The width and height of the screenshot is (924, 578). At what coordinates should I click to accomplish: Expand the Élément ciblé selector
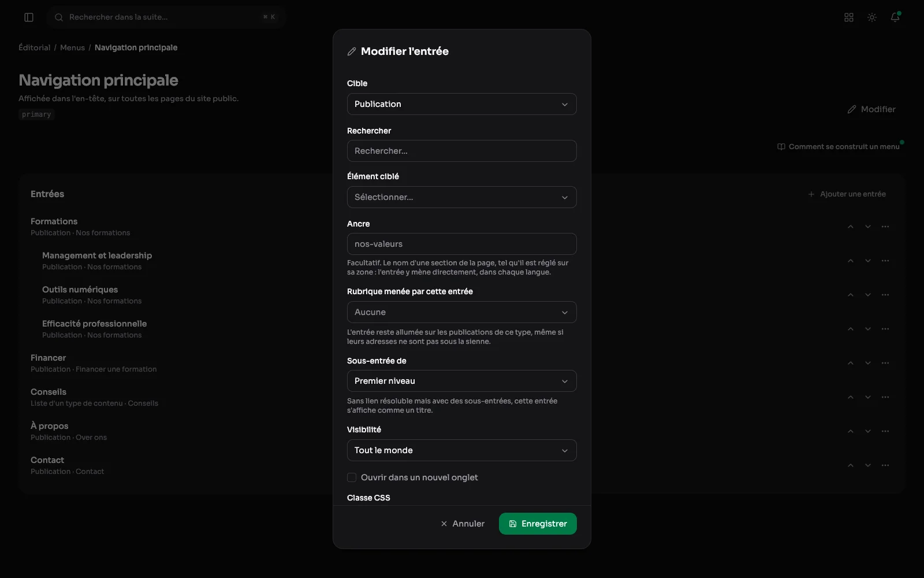coord(462,197)
